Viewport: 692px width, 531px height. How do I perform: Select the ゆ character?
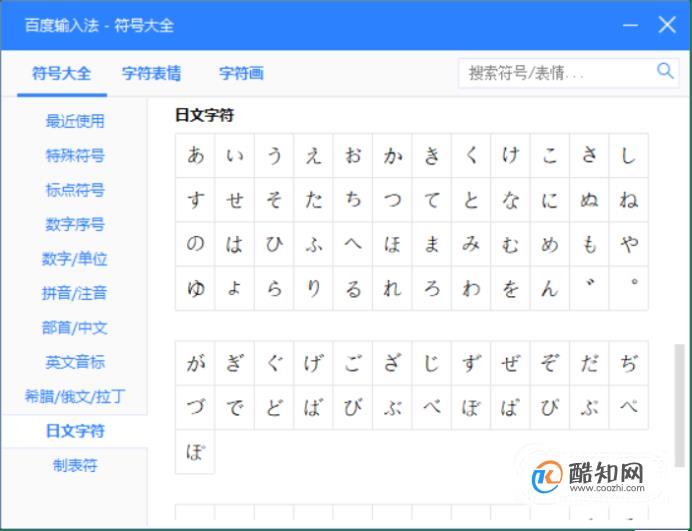coord(195,288)
